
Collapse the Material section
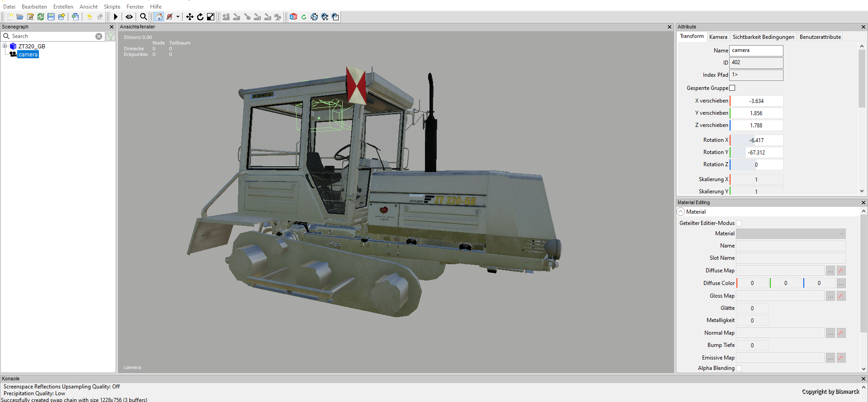681,212
